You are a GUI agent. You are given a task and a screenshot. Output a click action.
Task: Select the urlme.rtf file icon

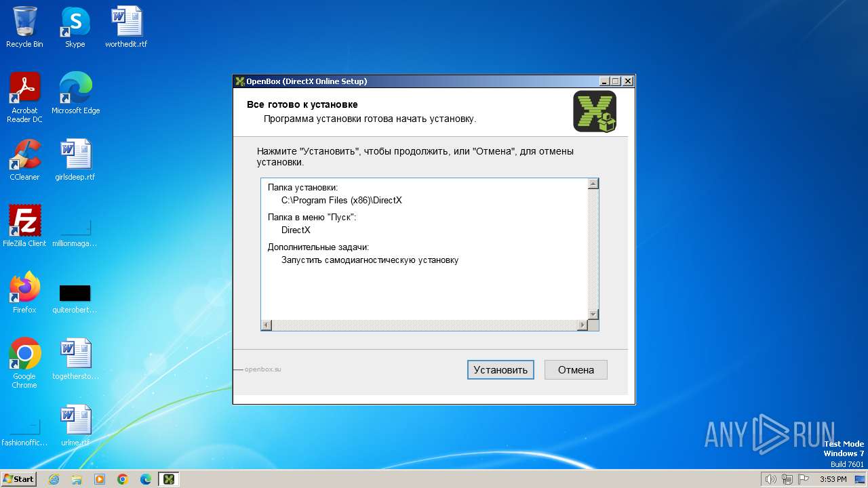75,425
